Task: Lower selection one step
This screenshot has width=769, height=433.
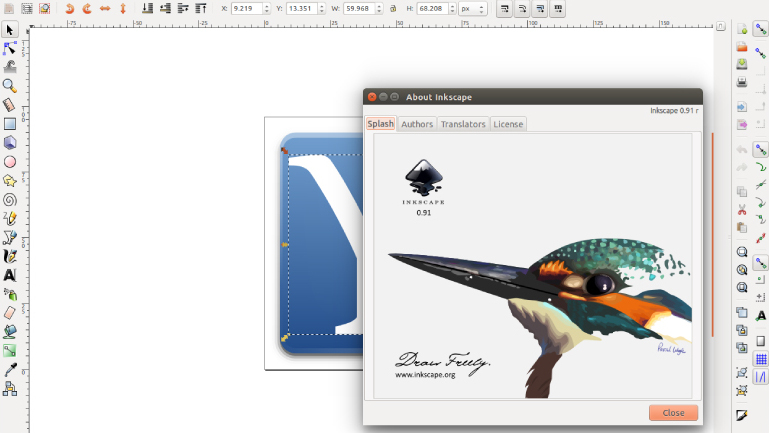Action: point(165,8)
